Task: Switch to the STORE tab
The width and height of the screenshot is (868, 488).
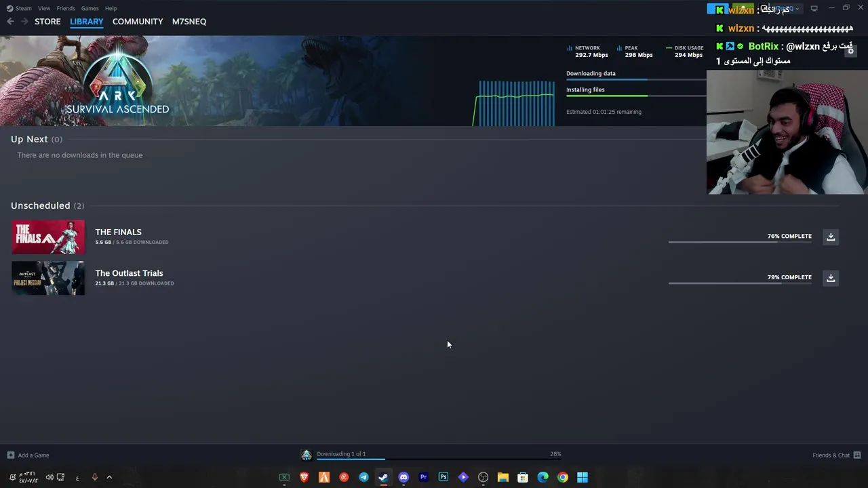Action: [x=47, y=22]
